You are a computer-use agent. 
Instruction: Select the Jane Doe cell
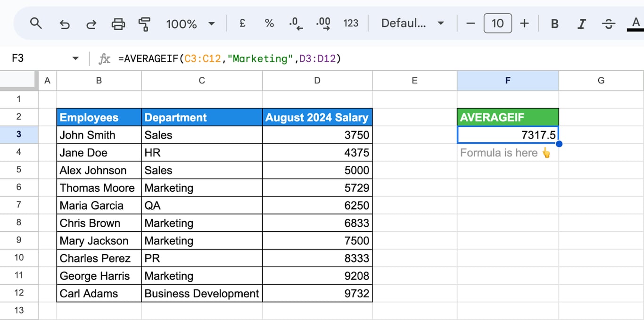[99, 153]
